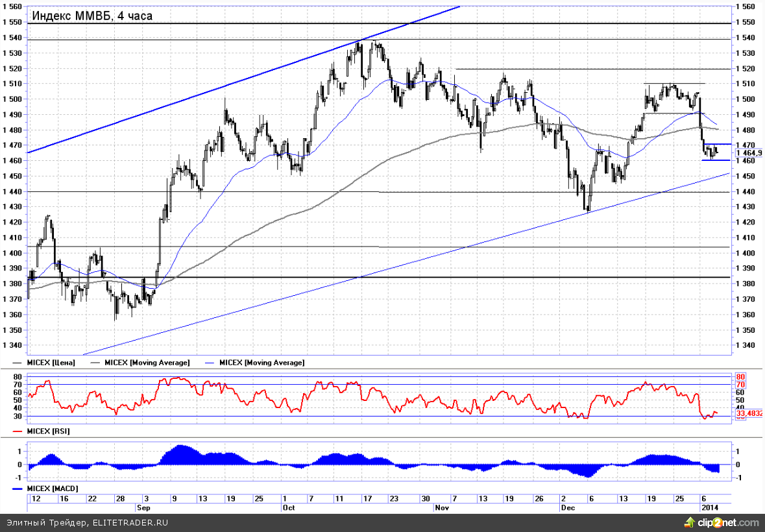
Task: Click the current price label "1 464,9"
Action: click(x=749, y=153)
